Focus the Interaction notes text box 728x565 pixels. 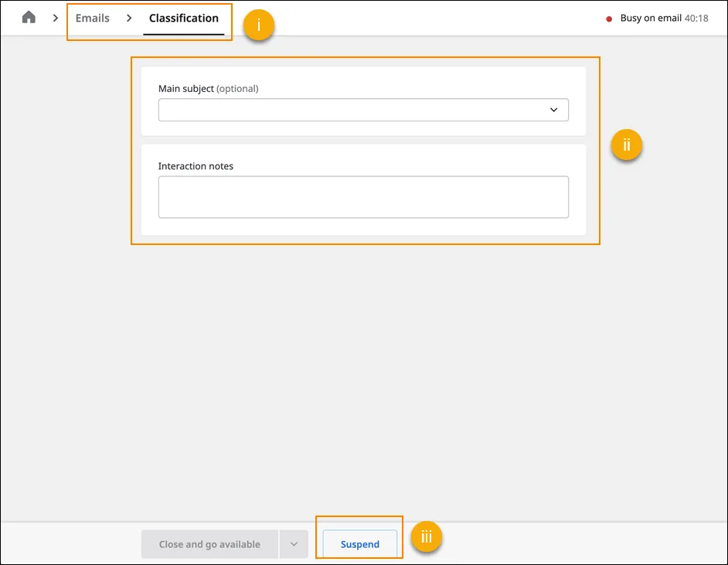pyautogui.click(x=363, y=197)
